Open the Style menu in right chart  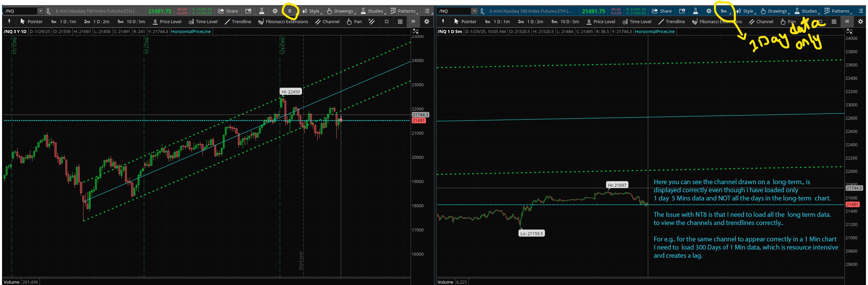coord(745,11)
